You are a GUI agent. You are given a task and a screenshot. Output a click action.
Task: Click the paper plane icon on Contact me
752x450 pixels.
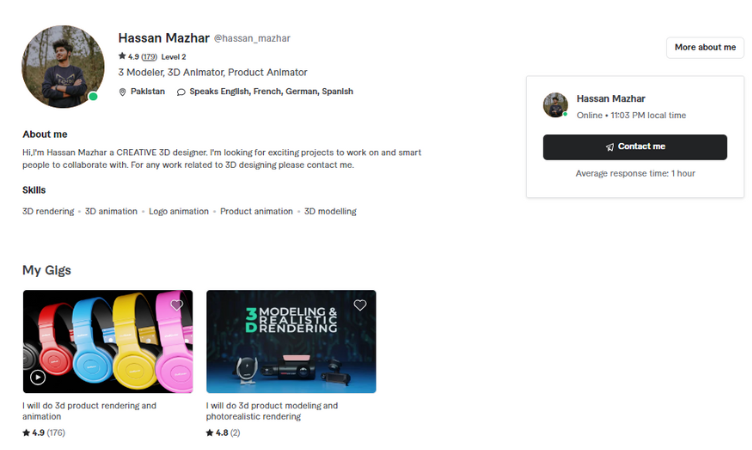pos(610,147)
